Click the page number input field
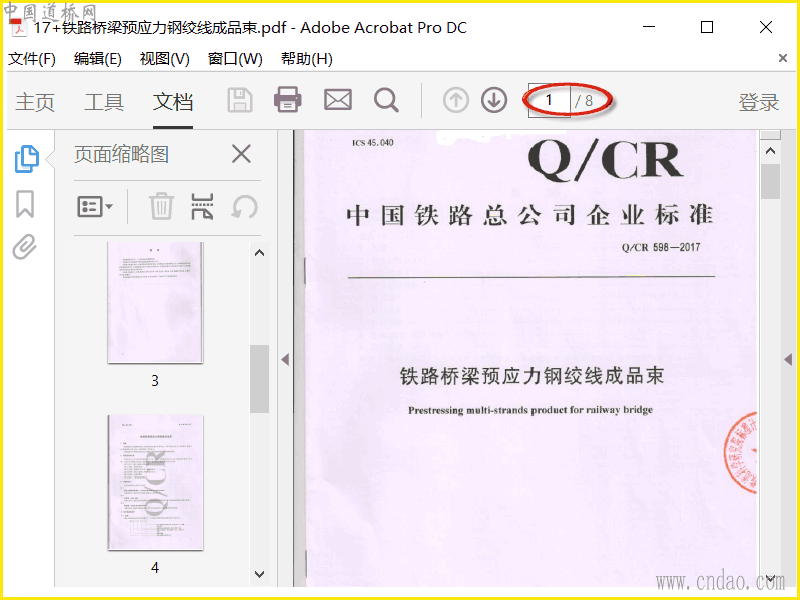The image size is (800, 600). [x=549, y=100]
